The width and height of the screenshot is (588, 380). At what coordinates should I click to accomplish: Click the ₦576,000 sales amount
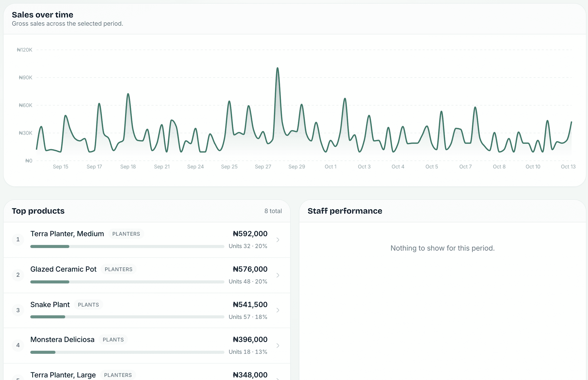(x=250, y=269)
